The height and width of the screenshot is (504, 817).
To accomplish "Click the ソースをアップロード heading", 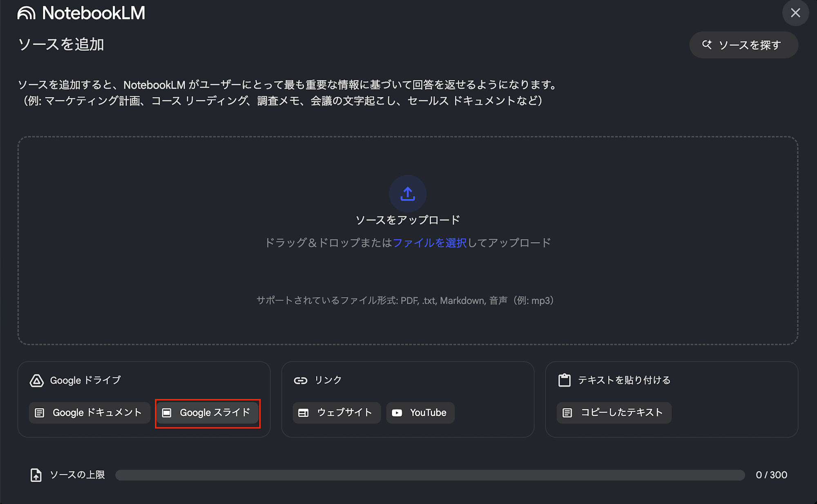I will [408, 220].
